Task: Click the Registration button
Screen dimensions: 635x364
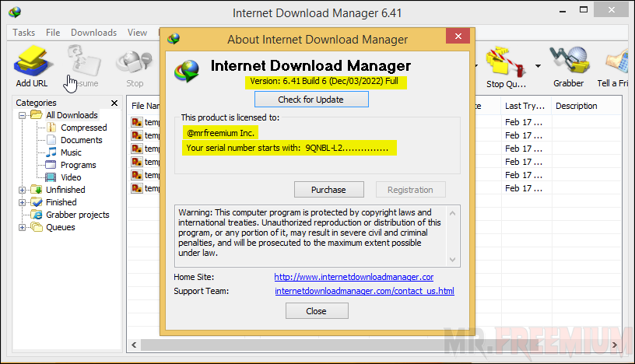Action: click(411, 190)
